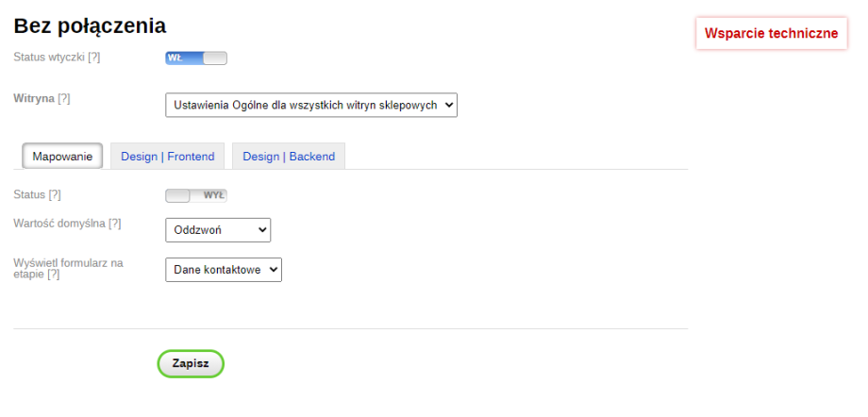Click the Bez połączenia heading

pos(90,26)
